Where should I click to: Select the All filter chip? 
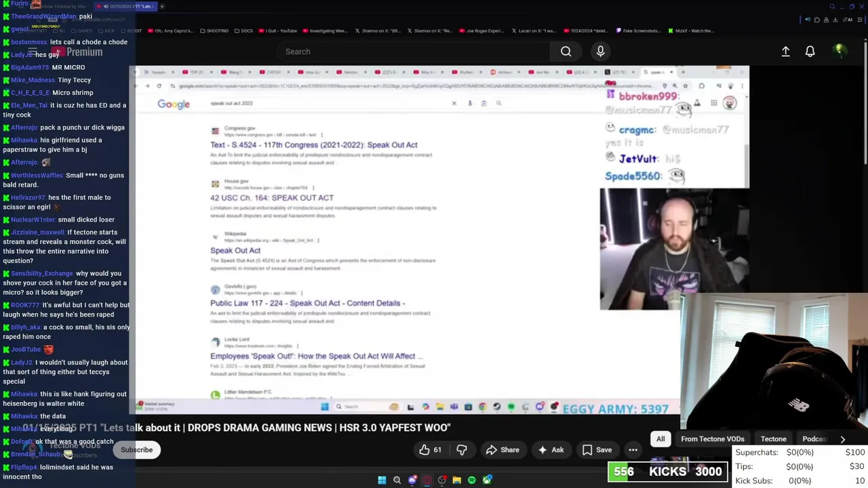tap(660, 439)
